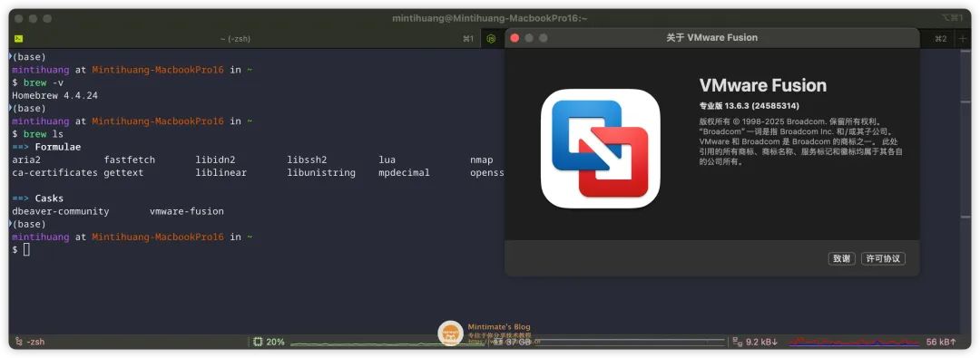Click the libidn2 formula name
The image size is (980, 358).
pyautogui.click(x=216, y=160)
